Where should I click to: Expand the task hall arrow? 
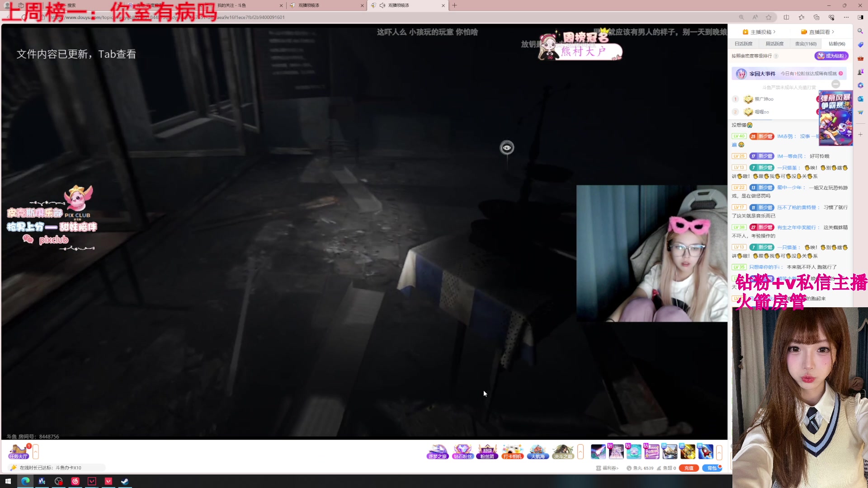tap(36, 451)
